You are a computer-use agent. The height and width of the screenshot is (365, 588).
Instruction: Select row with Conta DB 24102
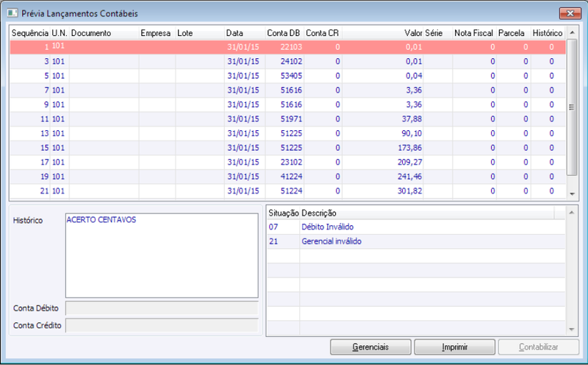287,61
